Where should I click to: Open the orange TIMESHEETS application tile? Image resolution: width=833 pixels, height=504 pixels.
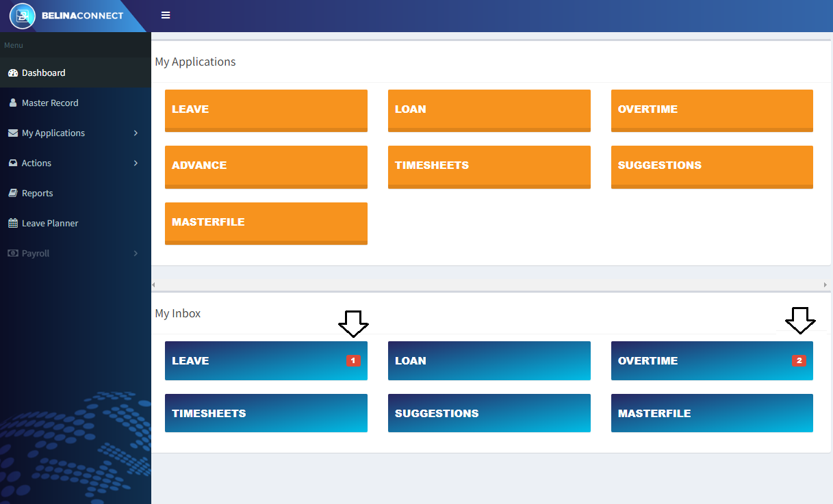(x=489, y=167)
